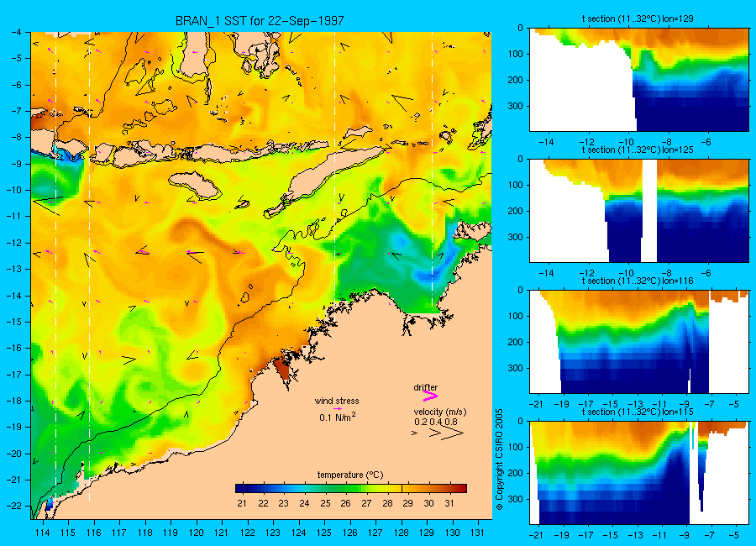Click depth label '100' on lon=115 section
This screenshot has width=756, height=546.
point(516,447)
